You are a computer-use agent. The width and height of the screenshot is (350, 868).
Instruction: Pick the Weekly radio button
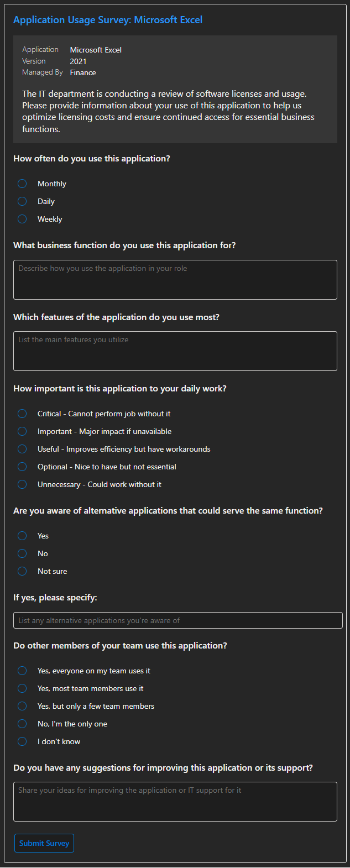[22, 219]
